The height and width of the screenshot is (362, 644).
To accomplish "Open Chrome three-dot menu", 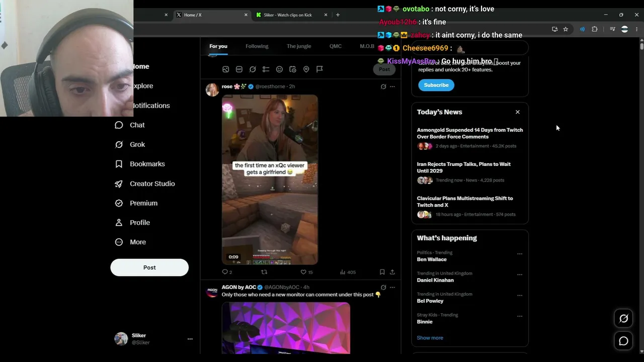I will 636,29.
